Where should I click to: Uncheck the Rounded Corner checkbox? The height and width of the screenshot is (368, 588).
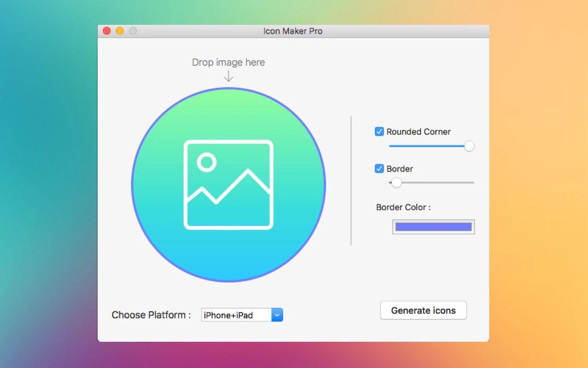(x=379, y=132)
